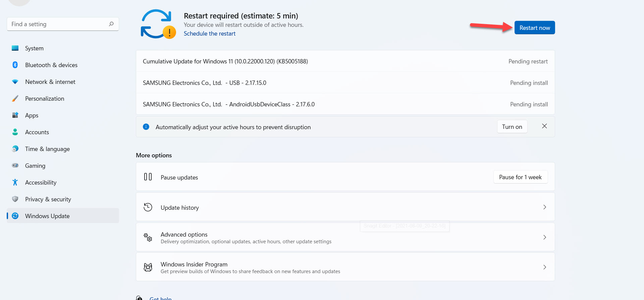The width and height of the screenshot is (644, 300).
Task: Open Advanced options chevron arrow
Action: pos(544,237)
